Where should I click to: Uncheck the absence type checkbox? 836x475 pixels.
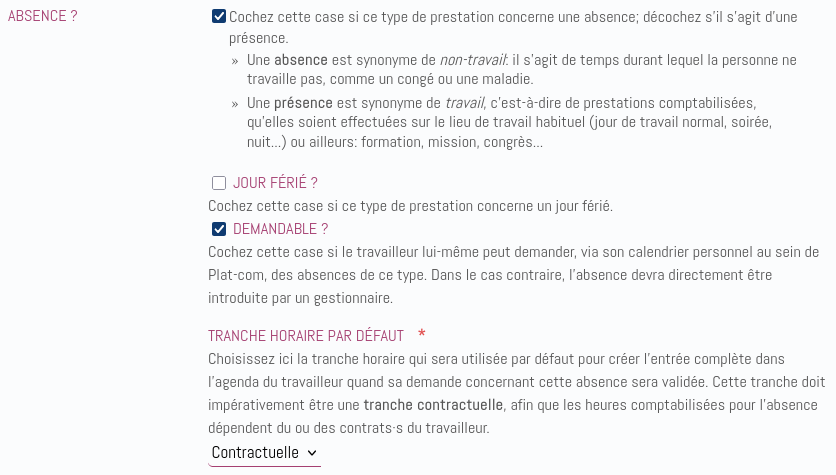point(219,16)
